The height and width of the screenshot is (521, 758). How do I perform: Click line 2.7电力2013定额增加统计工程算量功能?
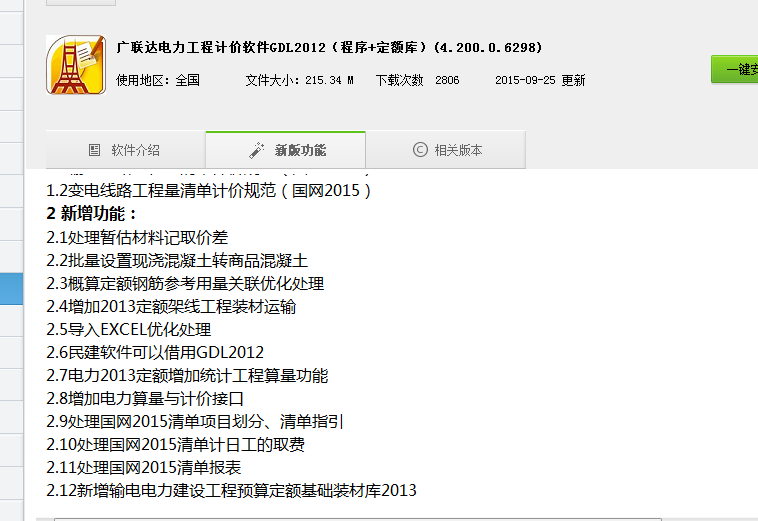click(187, 376)
